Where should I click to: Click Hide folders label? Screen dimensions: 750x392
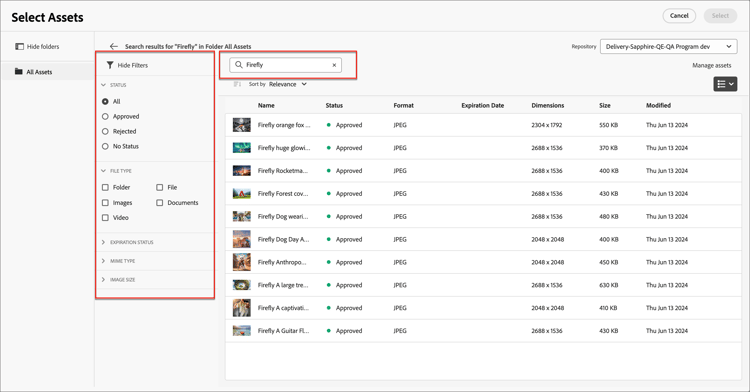43,47
